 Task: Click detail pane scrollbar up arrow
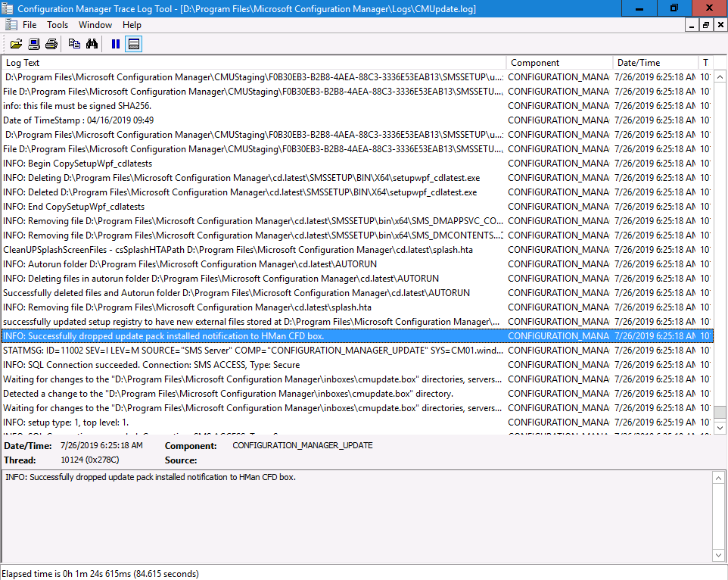tap(718, 478)
